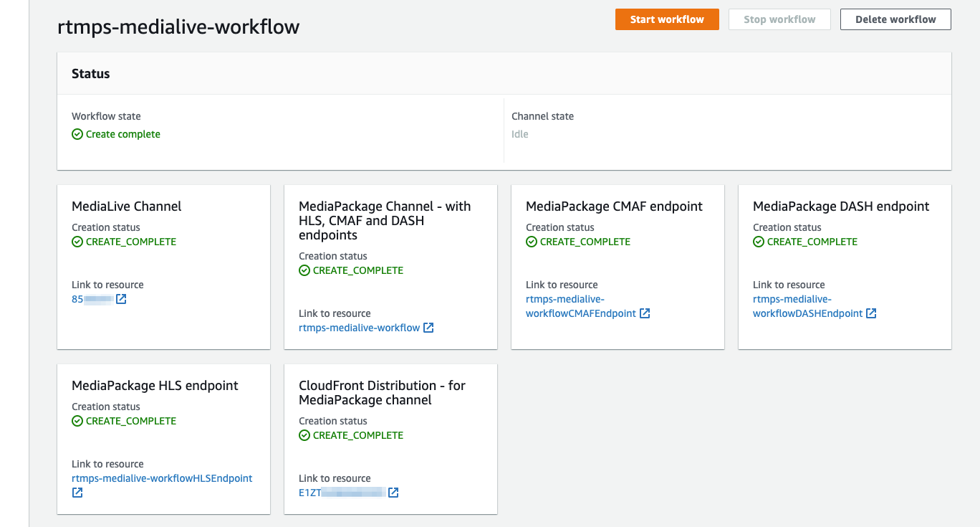
Task: Click the MediaPackage CMAF endpoint title
Action: click(x=614, y=206)
